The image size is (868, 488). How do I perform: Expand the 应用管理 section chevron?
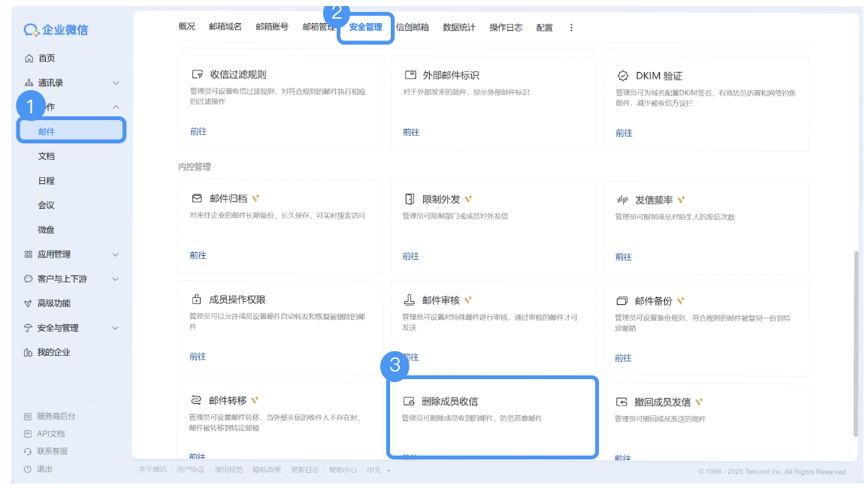[x=115, y=255]
